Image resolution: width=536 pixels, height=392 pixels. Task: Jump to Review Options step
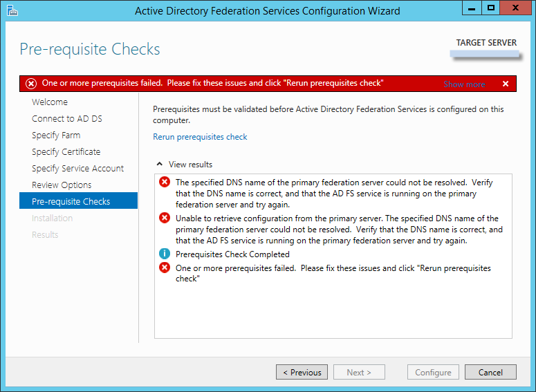tap(62, 185)
